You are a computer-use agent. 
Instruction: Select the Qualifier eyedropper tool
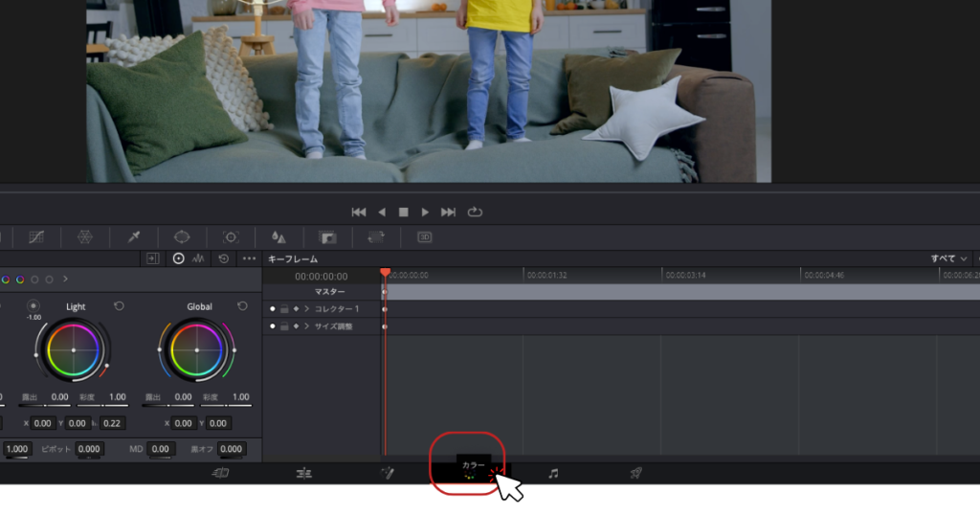(133, 236)
